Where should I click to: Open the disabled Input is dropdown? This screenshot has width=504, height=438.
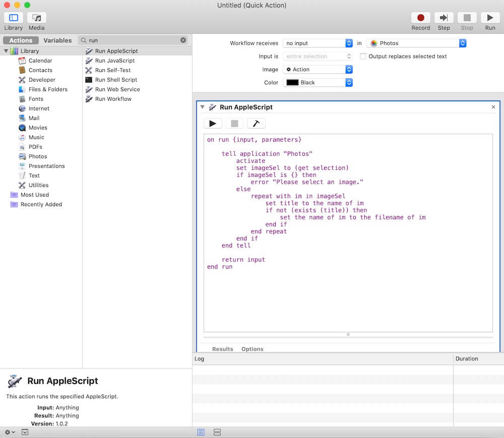click(318, 56)
